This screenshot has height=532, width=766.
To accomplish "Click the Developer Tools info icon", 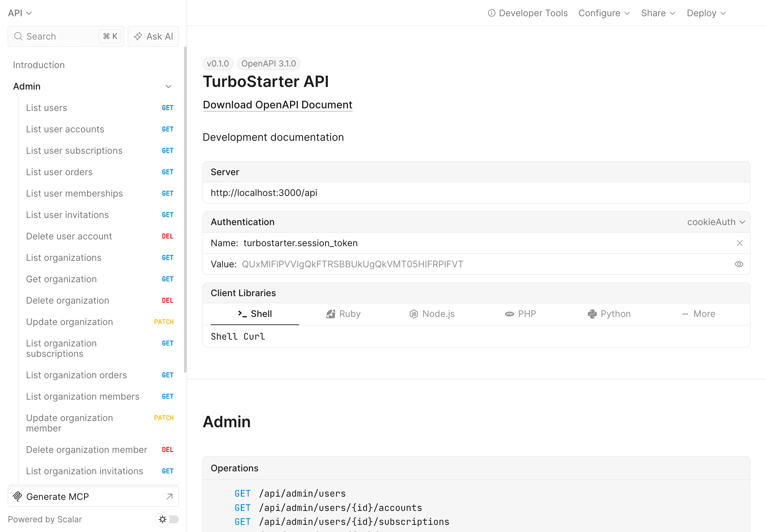I will pos(491,13).
